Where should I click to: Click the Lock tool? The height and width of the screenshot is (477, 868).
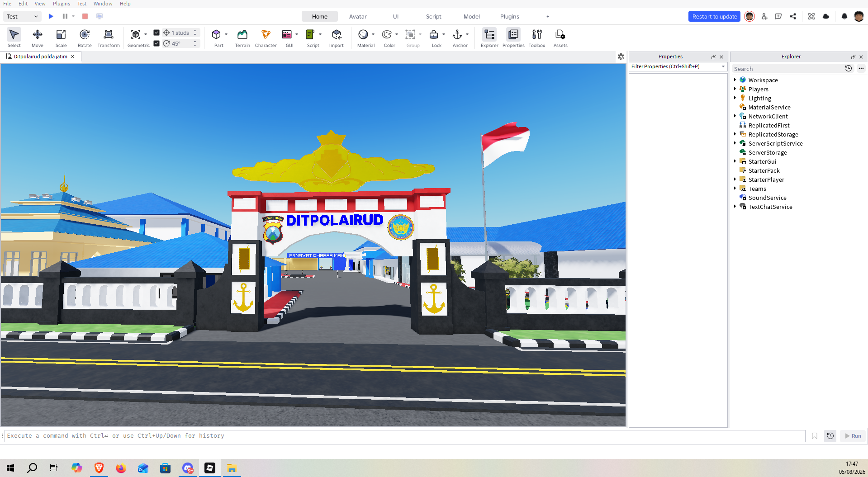434,34
